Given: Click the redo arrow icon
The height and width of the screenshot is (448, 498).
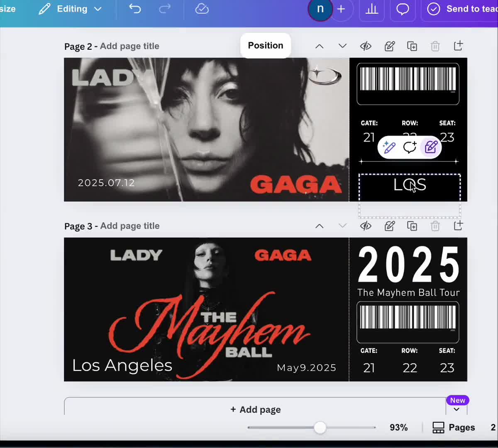Looking at the screenshot, I should pos(165,9).
